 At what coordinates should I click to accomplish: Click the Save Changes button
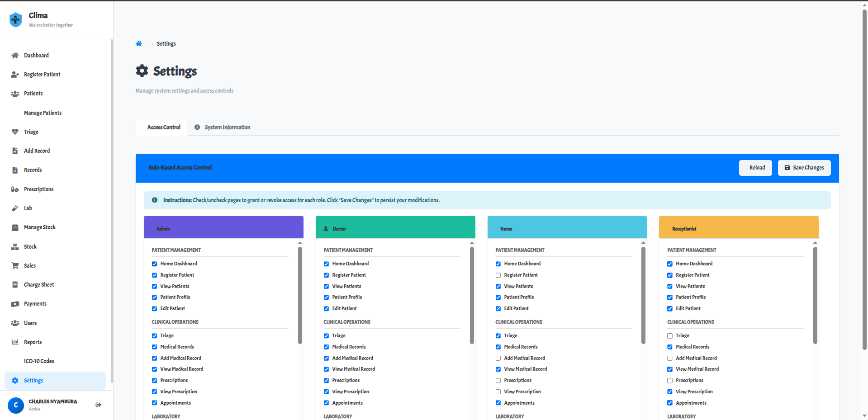(804, 168)
